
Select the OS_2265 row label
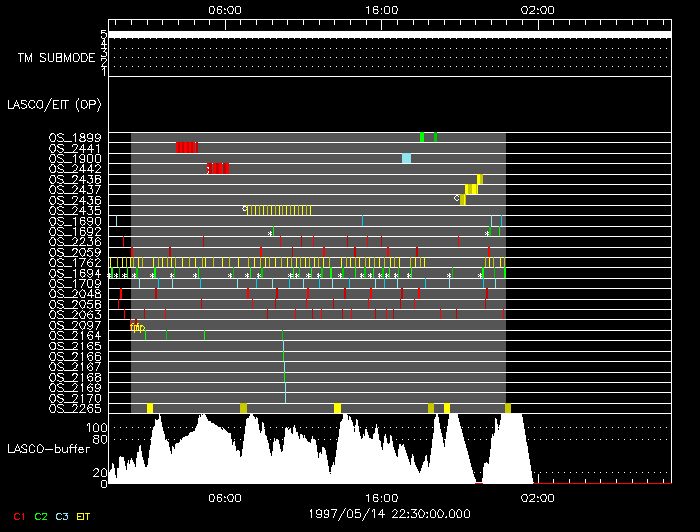click(x=75, y=408)
